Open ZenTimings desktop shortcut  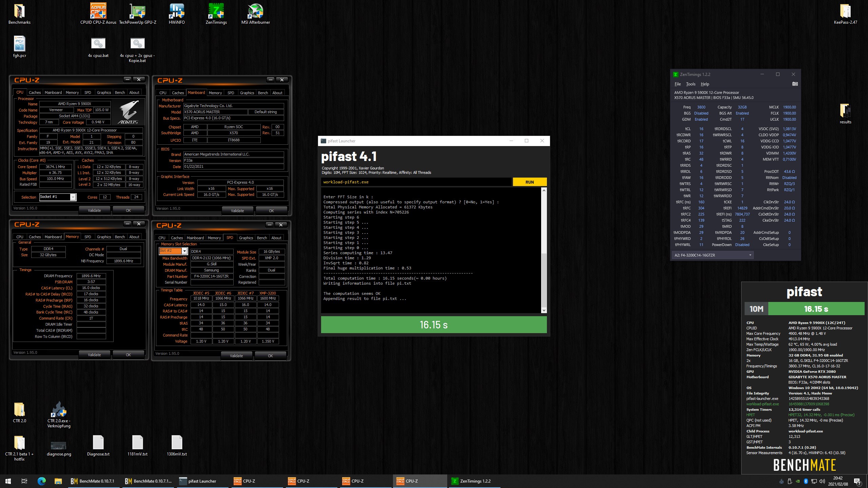[216, 14]
